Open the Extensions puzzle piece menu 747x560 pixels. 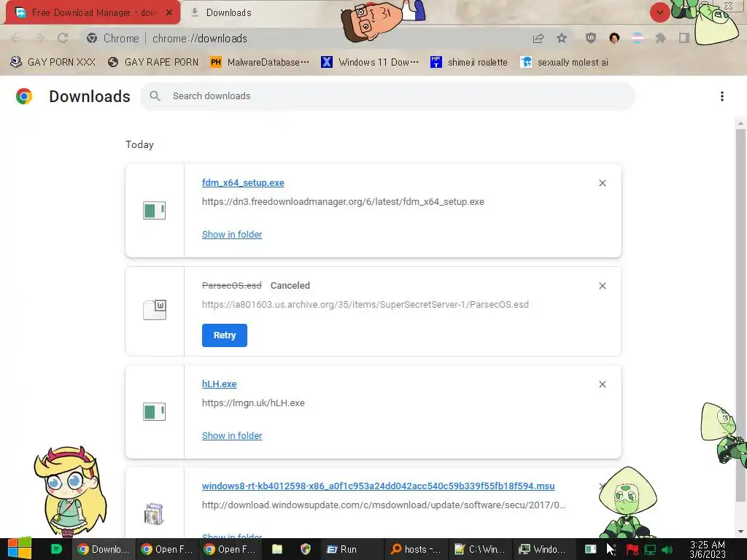(x=660, y=38)
